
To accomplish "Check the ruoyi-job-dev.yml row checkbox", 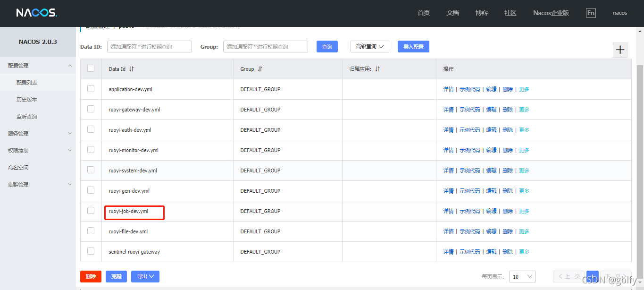I will (91, 211).
